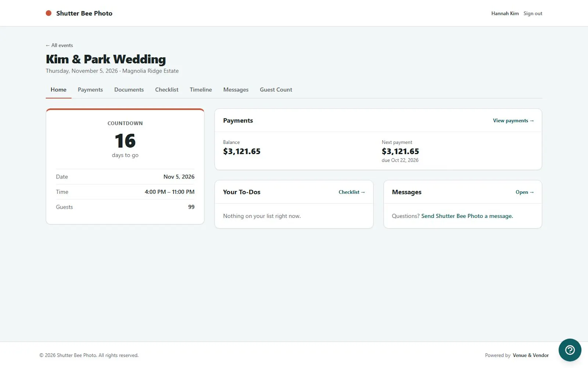Sign out of the account
The image size is (588, 368).
[x=533, y=14]
